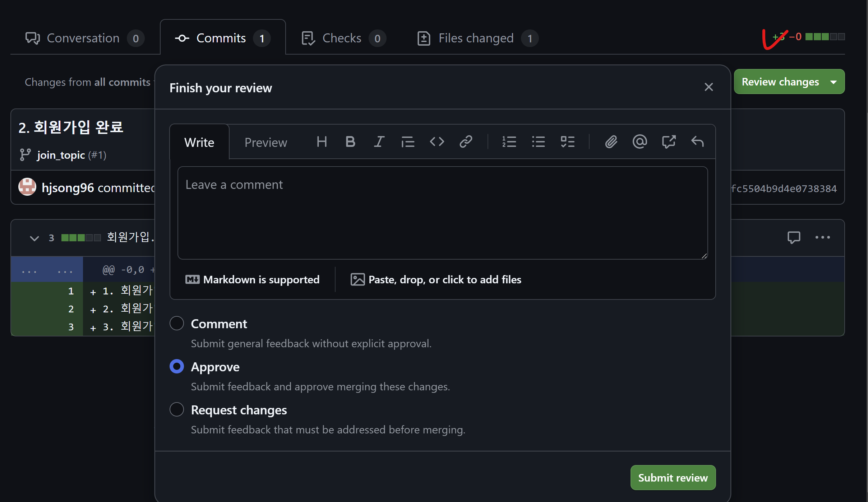
Task: Click into the Leave a comment field
Action: click(x=442, y=213)
